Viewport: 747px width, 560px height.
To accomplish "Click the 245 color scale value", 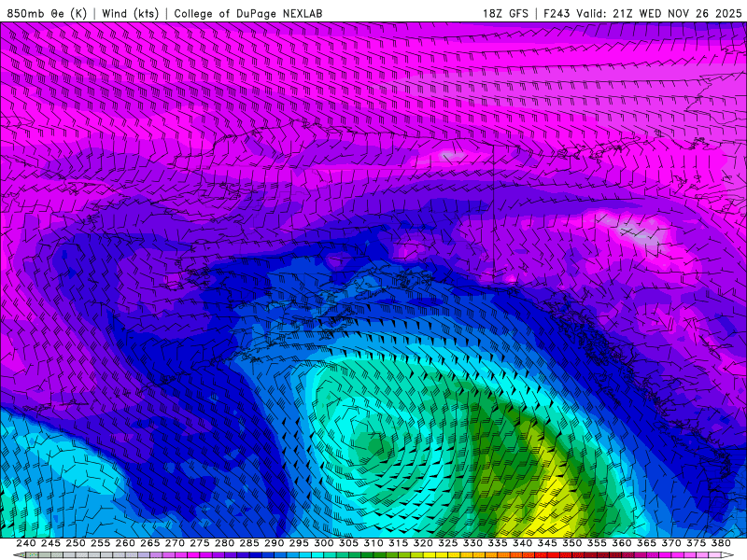I will click(50, 543).
